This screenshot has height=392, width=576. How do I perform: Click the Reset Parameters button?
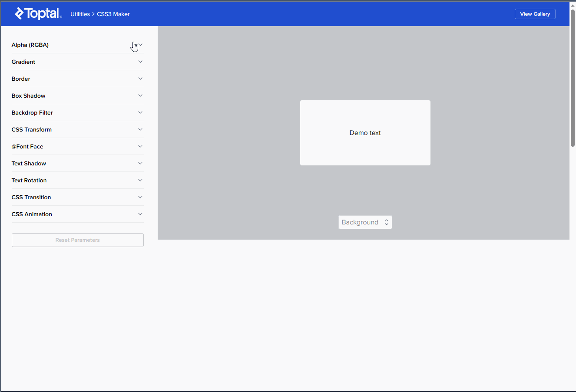[78, 240]
